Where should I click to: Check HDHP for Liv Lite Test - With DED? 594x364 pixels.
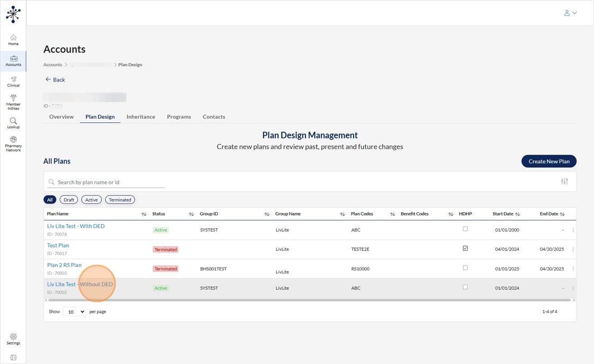point(465,229)
